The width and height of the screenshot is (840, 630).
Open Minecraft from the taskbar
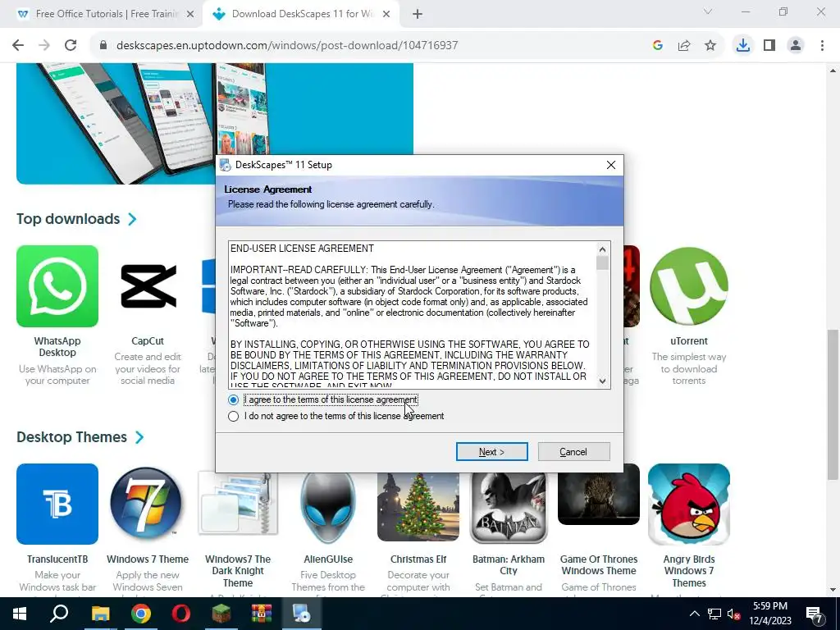(221, 614)
